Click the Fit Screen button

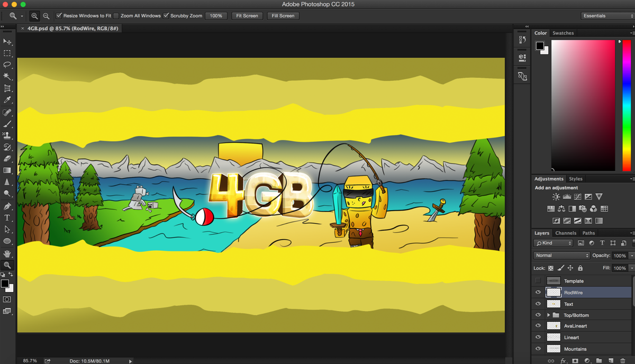tap(247, 16)
